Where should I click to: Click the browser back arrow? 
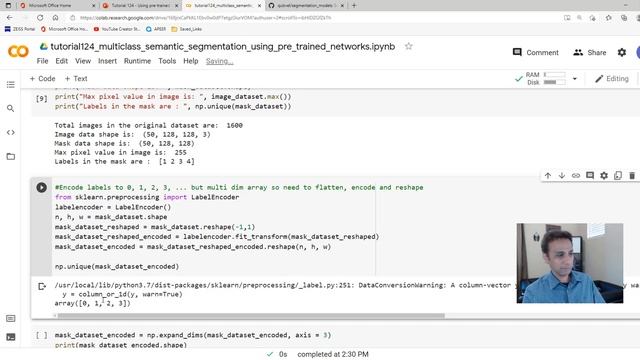coord(10,18)
